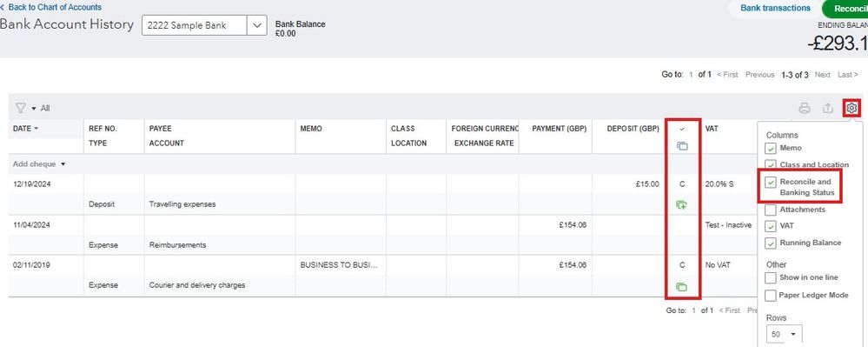
Task: Toggle the VAT column checkbox
Action: [770, 226]
